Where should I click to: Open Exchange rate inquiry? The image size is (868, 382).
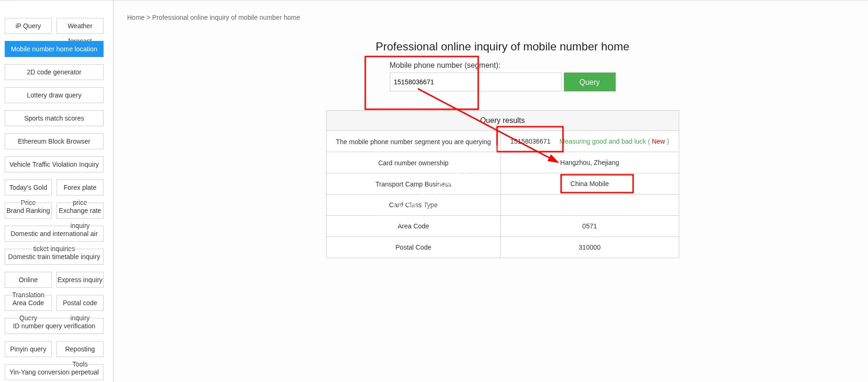click(x=80, y=211)
